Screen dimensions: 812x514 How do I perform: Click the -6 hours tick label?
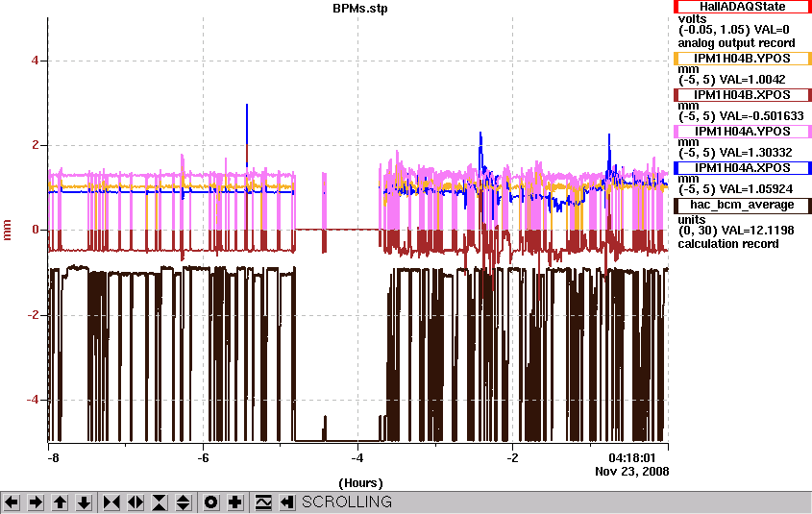point(203,458)
